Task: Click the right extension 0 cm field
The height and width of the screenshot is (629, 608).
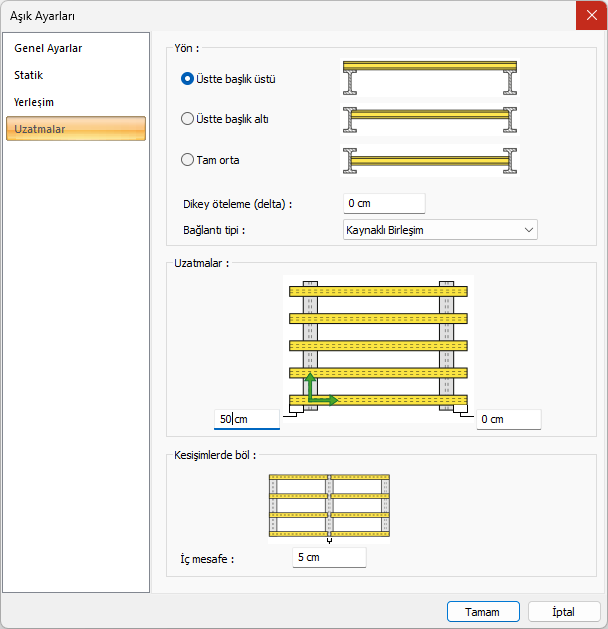Action: [508, 420]
